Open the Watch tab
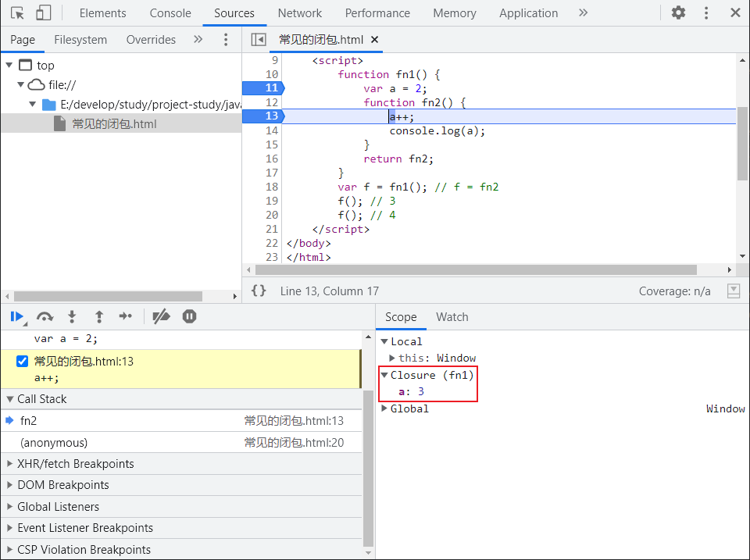 tap(452, 317)
